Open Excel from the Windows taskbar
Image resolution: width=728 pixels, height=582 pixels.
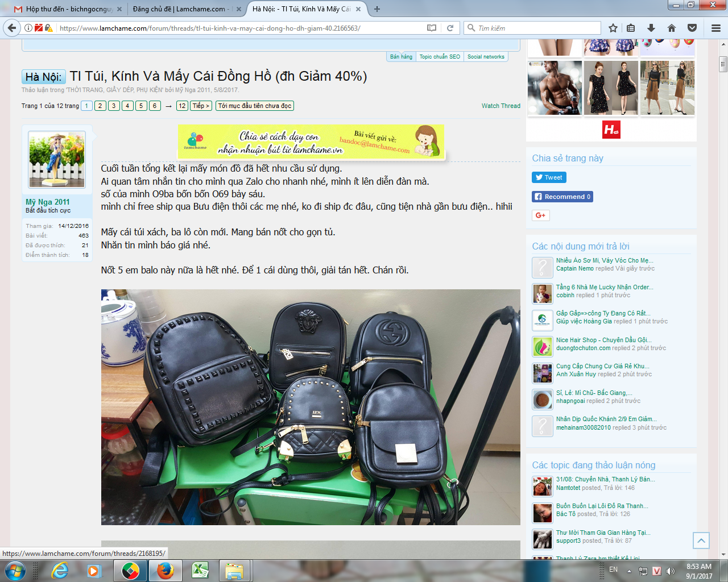click(200, 571)
